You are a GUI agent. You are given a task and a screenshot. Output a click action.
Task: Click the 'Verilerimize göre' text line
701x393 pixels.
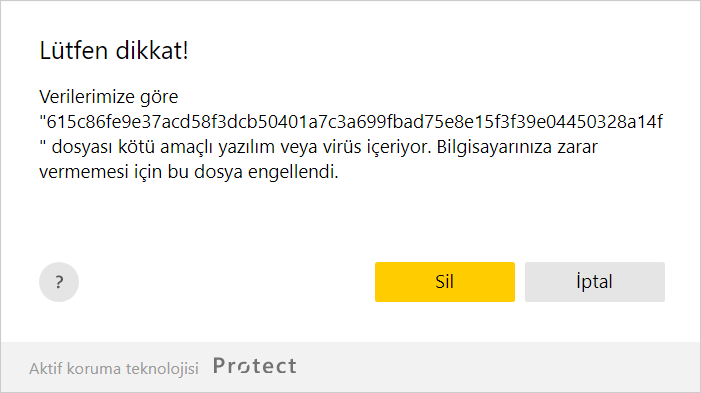109,97
